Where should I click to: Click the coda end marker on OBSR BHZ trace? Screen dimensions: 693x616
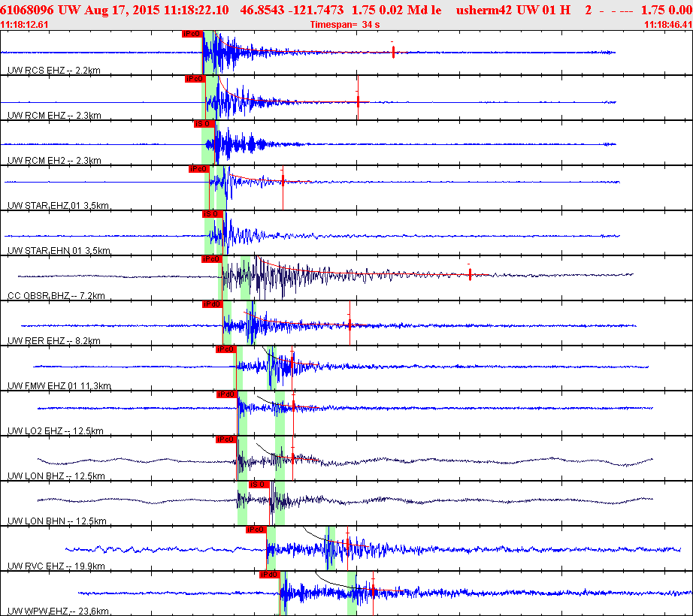(x=470, y=275)
